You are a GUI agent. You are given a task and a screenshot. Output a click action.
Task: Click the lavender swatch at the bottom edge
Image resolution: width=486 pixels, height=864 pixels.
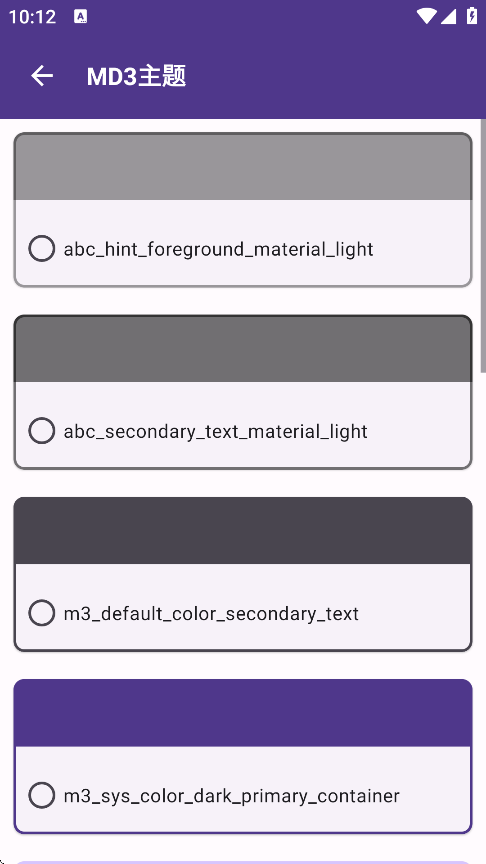[243, 862]
